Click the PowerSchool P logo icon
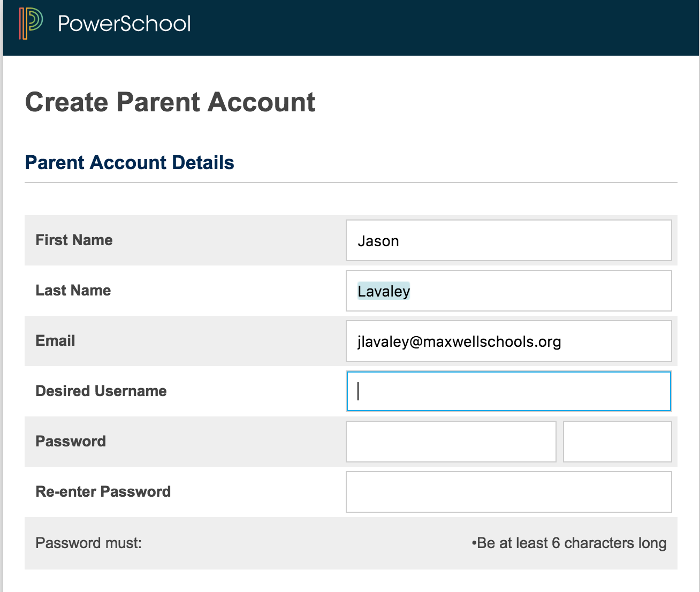The height and width of the screenshot is (592, 700). [x=31, y=24]
